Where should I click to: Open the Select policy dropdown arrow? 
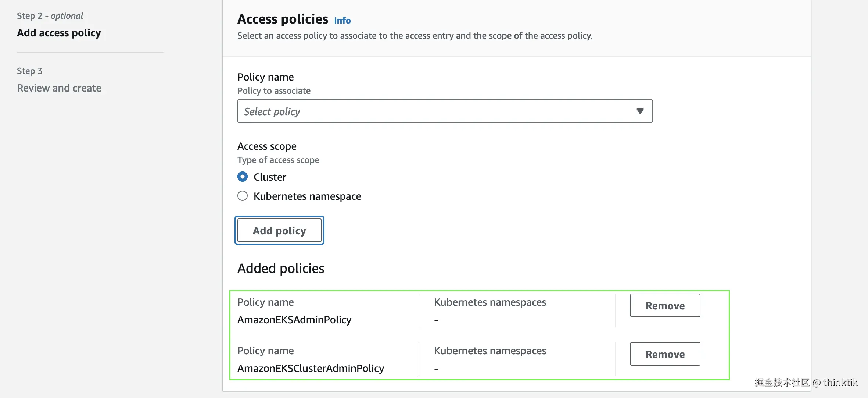[x=640, y=111]
